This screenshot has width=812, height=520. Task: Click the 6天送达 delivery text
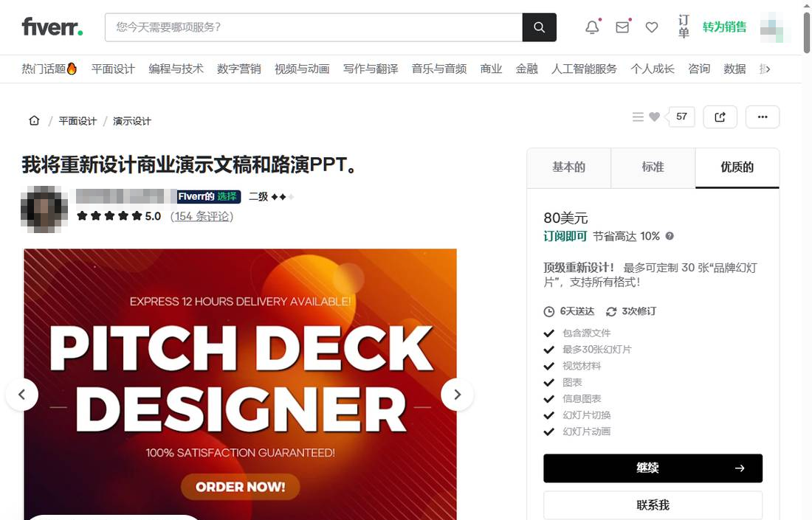click(577, 311)
